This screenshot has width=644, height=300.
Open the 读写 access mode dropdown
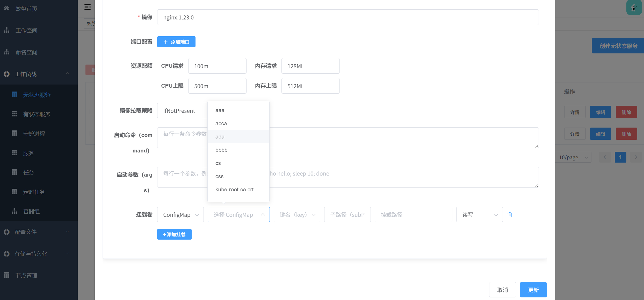(479, 215)
